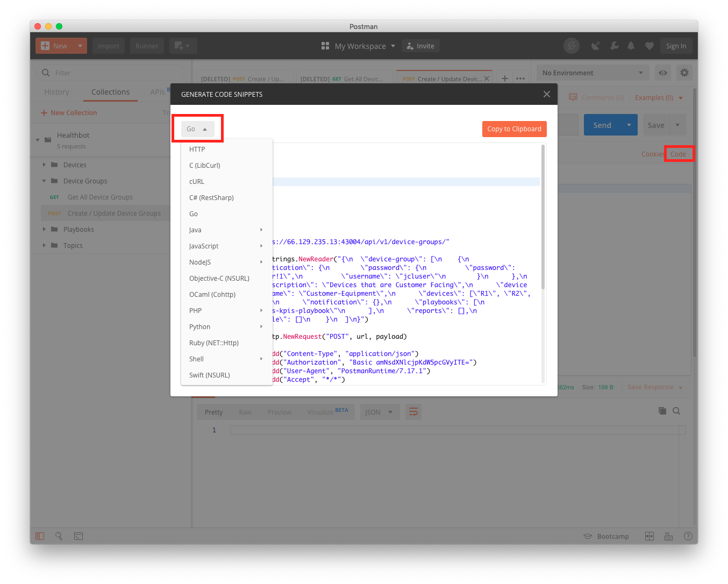Expand the Playbooks folder

44,230
